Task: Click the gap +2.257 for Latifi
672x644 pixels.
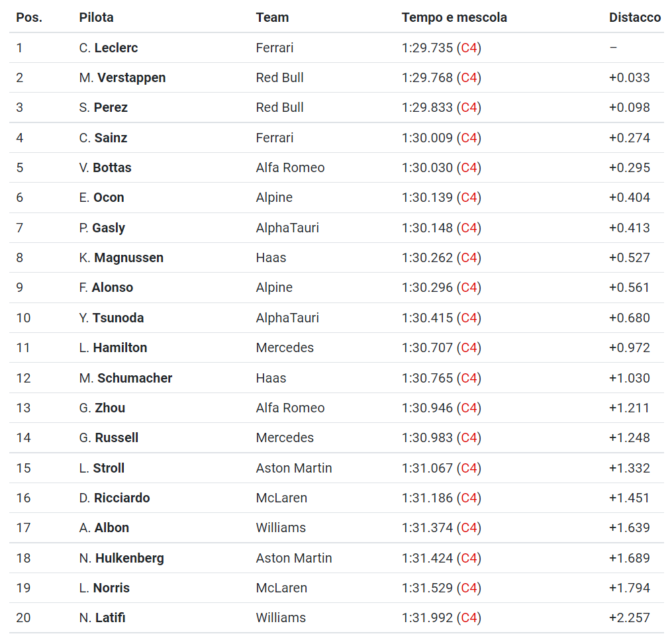Action: [629, 618]
